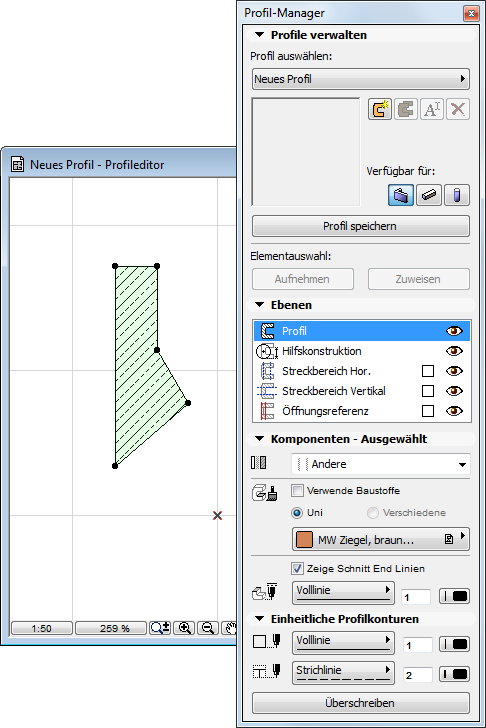Click the Rename Profile icon
The width and height of the screenshot is (486, 728).
click(432, 110)
